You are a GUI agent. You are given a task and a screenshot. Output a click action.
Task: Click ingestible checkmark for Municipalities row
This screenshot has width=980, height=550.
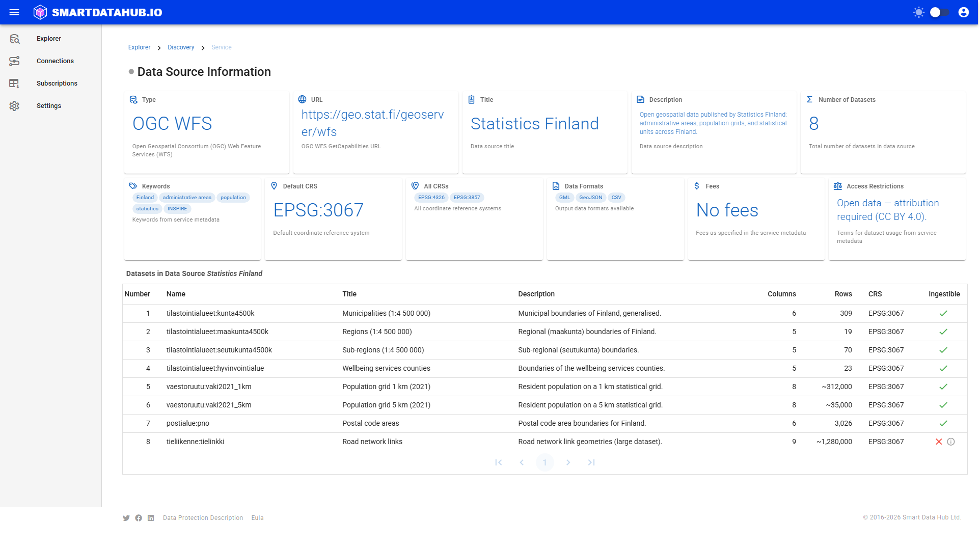(x=943, y=313)
